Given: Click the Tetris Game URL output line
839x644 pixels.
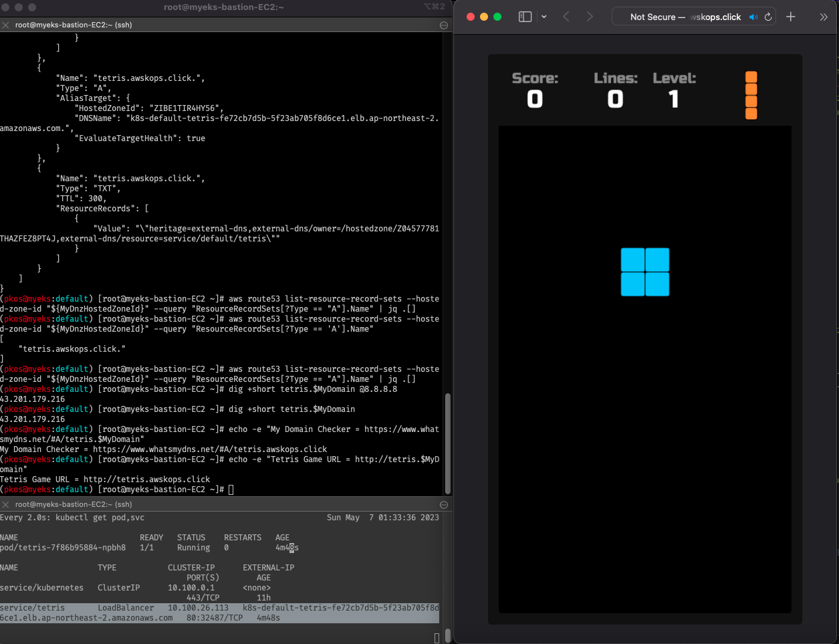Looking at the screenshot, I should [105, 479].
